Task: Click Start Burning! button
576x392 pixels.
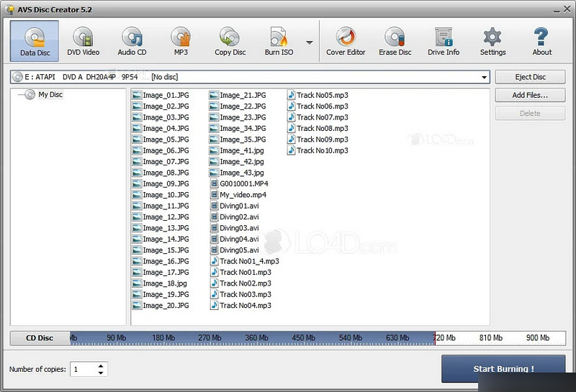Action: [x=503, y=369]
